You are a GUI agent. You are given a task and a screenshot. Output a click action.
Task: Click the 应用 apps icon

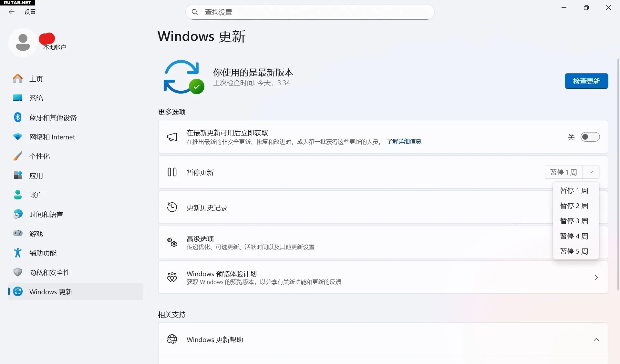coord(18,176)
